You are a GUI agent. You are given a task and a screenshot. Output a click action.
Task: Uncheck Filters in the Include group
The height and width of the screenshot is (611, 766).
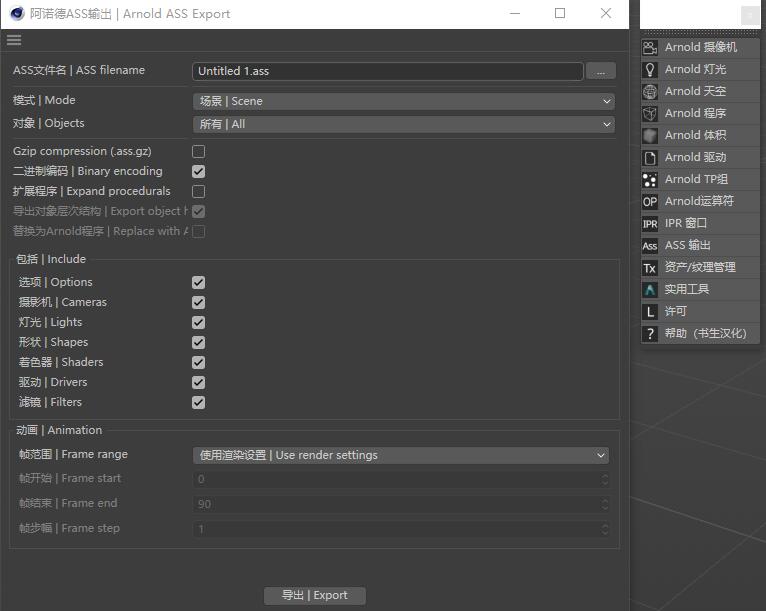point(198,402)
